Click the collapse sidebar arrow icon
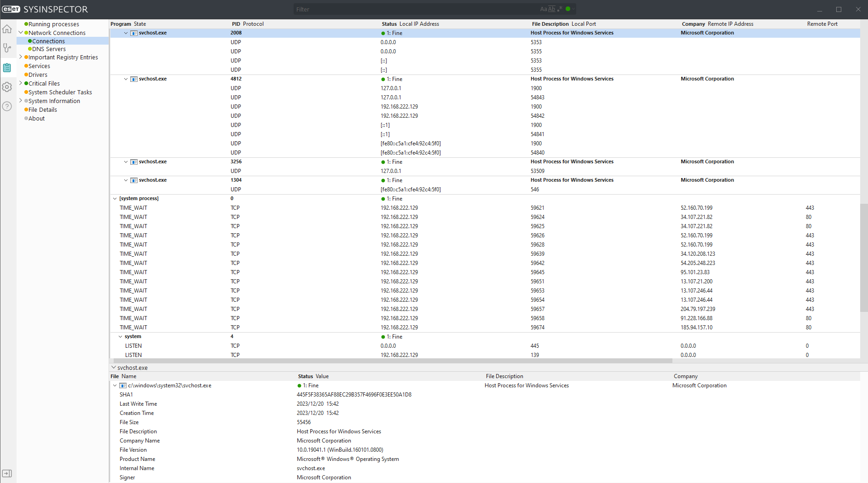This screenshot has height=483, width=868. [7, 473]
